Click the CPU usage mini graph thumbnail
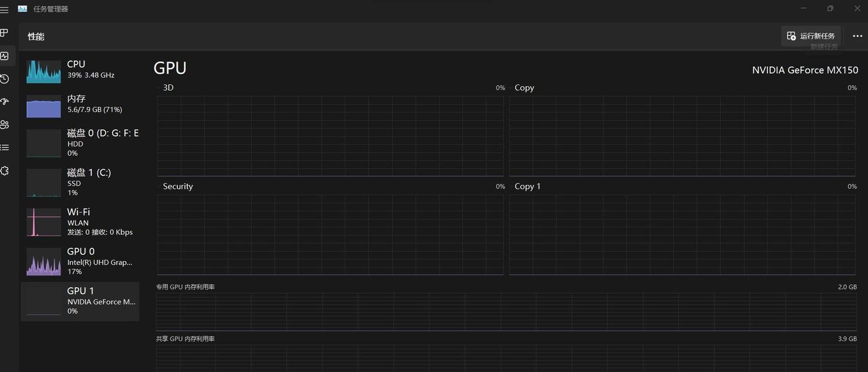The width and height of the screenshot is (868, 372). pyautogui.click(x=44, y=71)
